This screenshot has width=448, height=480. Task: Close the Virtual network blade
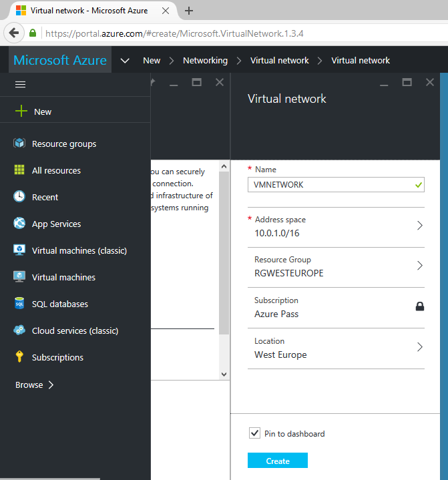(x=430, y=82)
